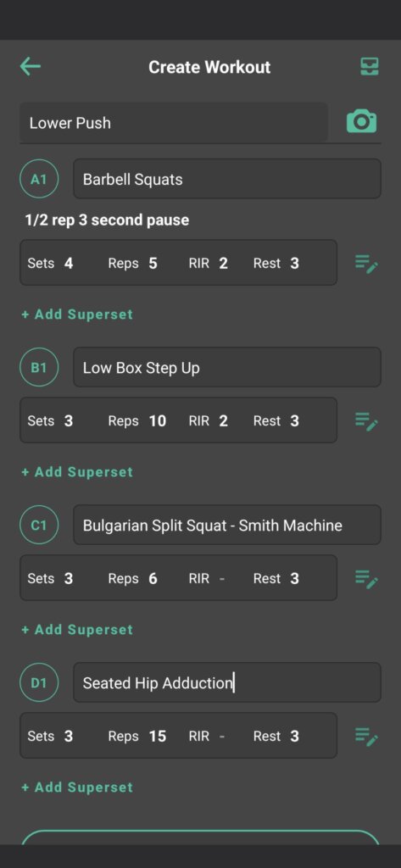
Task: Add Superset under Low Box Step Up
Action: [77, 472]
